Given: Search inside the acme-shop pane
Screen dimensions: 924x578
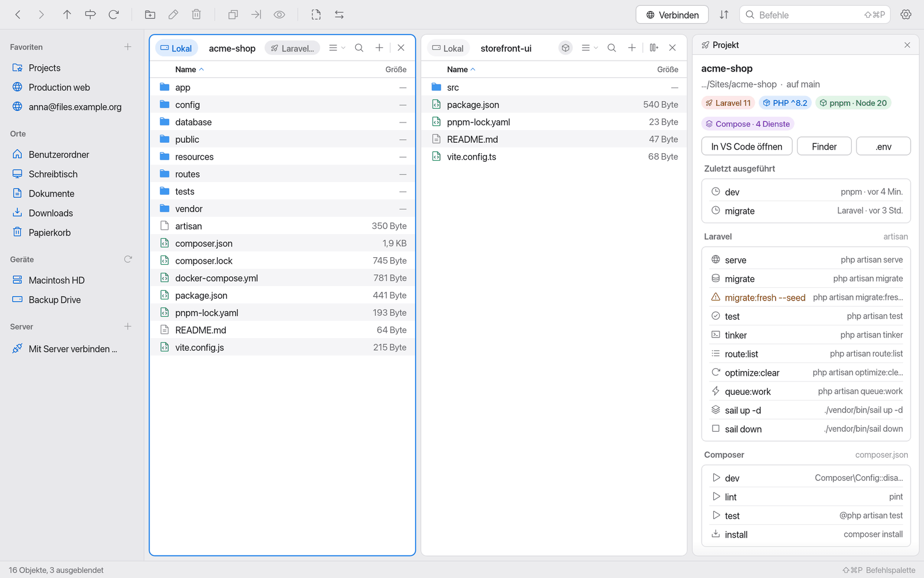Looking at the screenshot, I should 359,48.
